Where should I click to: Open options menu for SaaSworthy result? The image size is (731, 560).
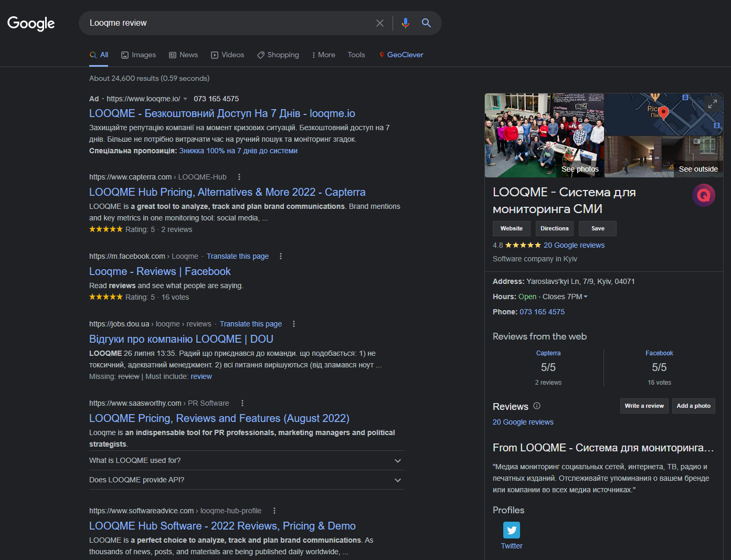point(242,403)
